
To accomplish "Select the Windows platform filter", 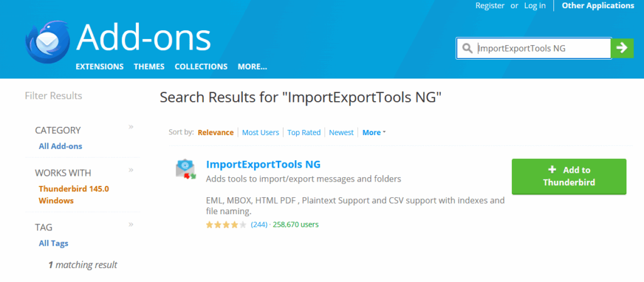I will tap(56, 201).
